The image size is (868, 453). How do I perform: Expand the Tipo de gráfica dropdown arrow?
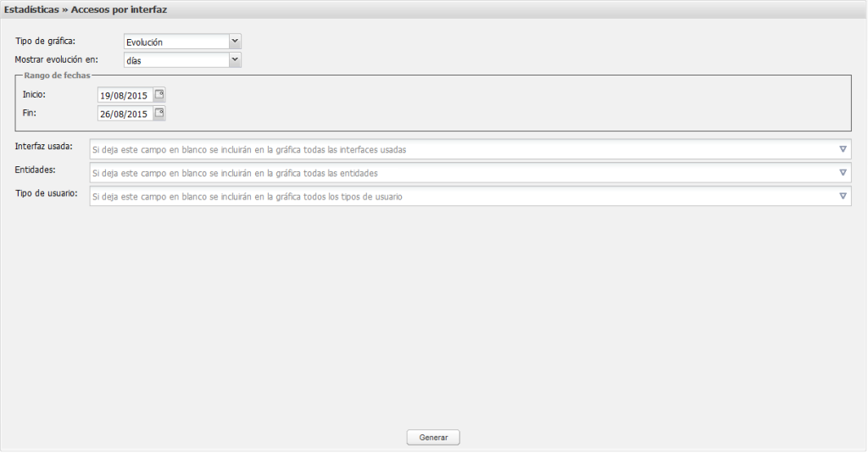(x=235, y=41)
